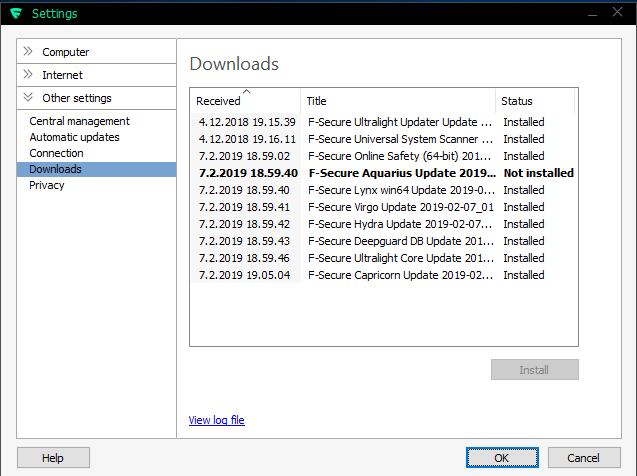Expand the Internet section chevron
Image resolution: width=637 pixels, height=476 pixels.
tap(28, 74)
